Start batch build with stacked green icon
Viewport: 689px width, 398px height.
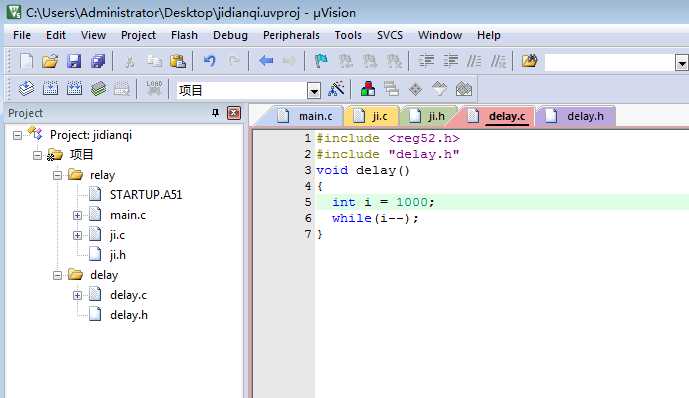click(x=98, y=89)
